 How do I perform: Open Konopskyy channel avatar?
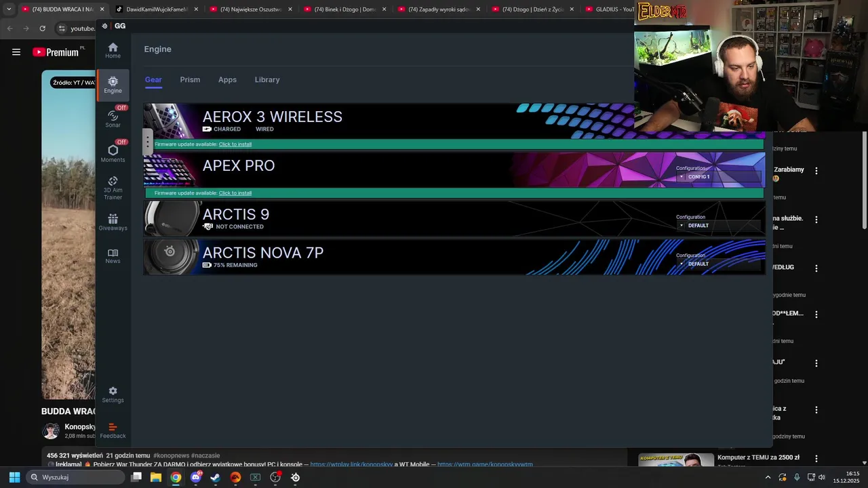click(51, 431)
